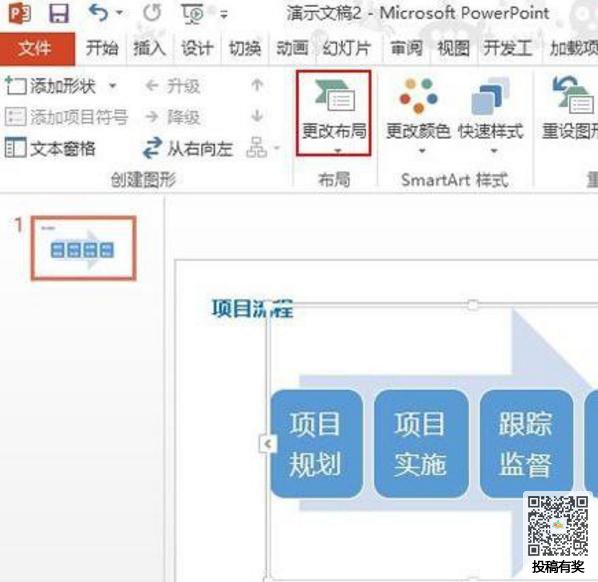
Task: Click the move down arrow icon
Action: coord(257,116)
